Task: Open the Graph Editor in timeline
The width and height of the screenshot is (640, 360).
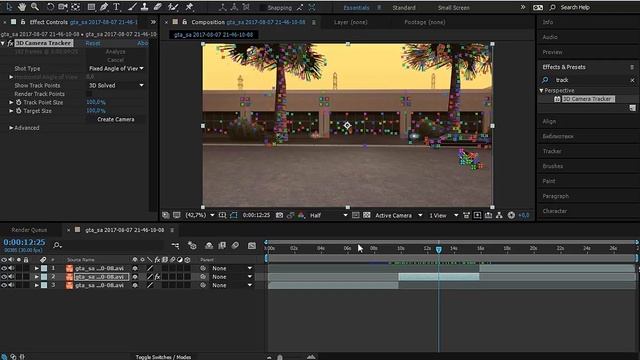Action: click(x=252, y=245)
